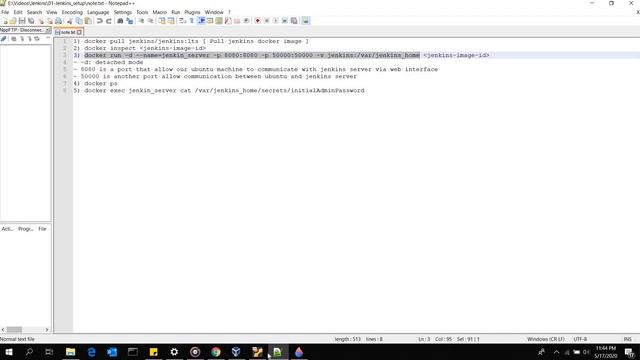Run macro multiple times icon
The width and height of the screenshot is (640, 360).
284,21
